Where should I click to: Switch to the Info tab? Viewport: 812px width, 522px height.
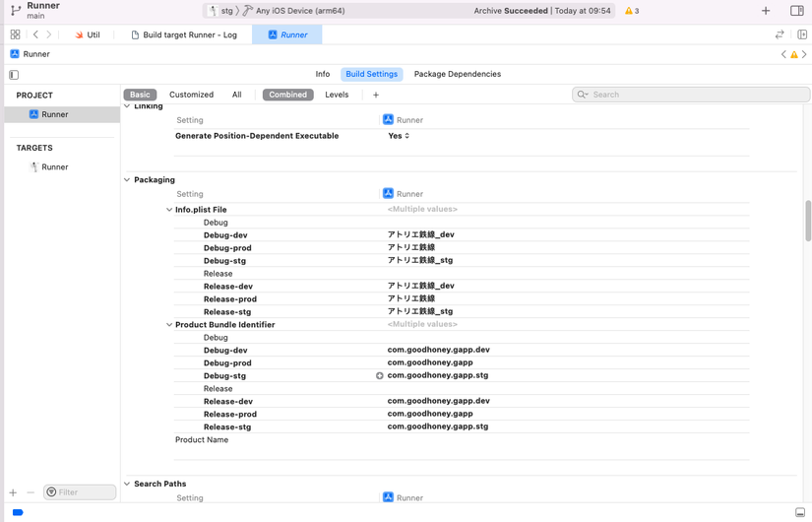[x=323, y=74]
